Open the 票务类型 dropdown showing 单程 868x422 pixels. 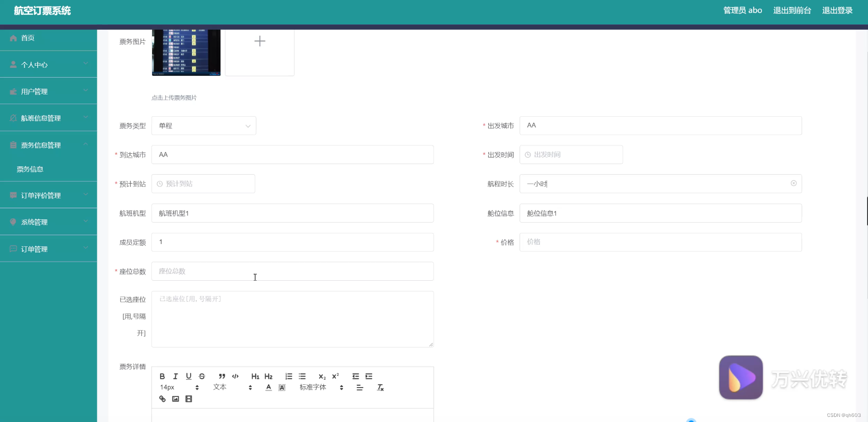(203, 125)
